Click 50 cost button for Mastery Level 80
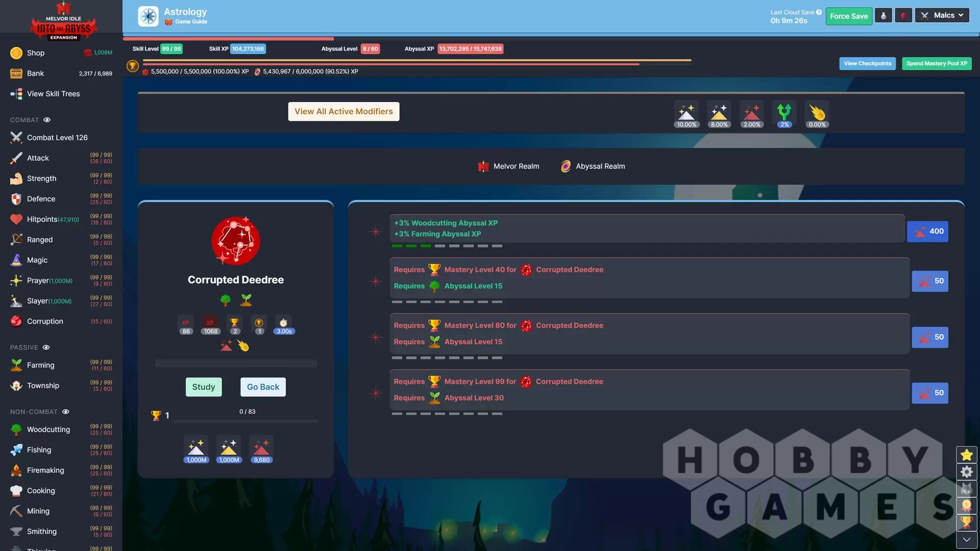This screenshot has width=980, height=551. coord(930,337)
